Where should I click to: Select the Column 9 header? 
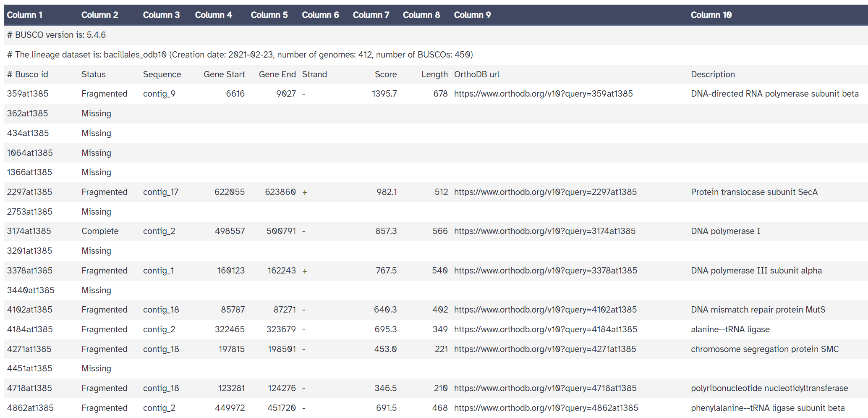(472, 15)
